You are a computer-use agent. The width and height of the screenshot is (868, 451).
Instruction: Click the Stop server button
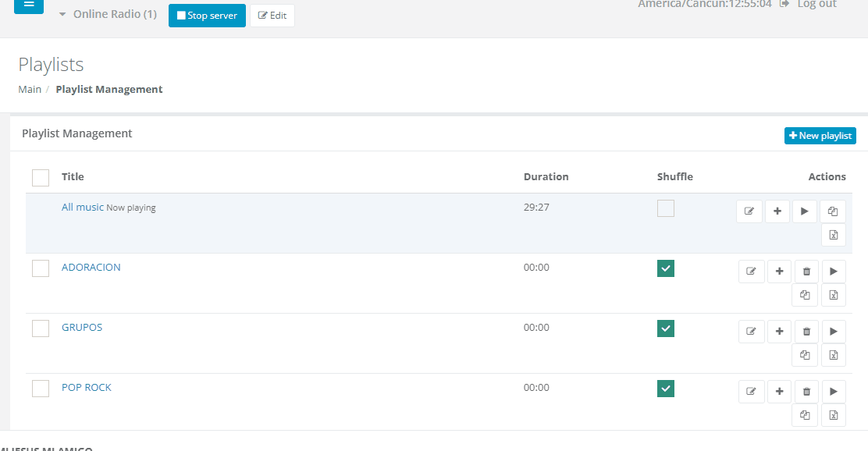pos(207,16)
